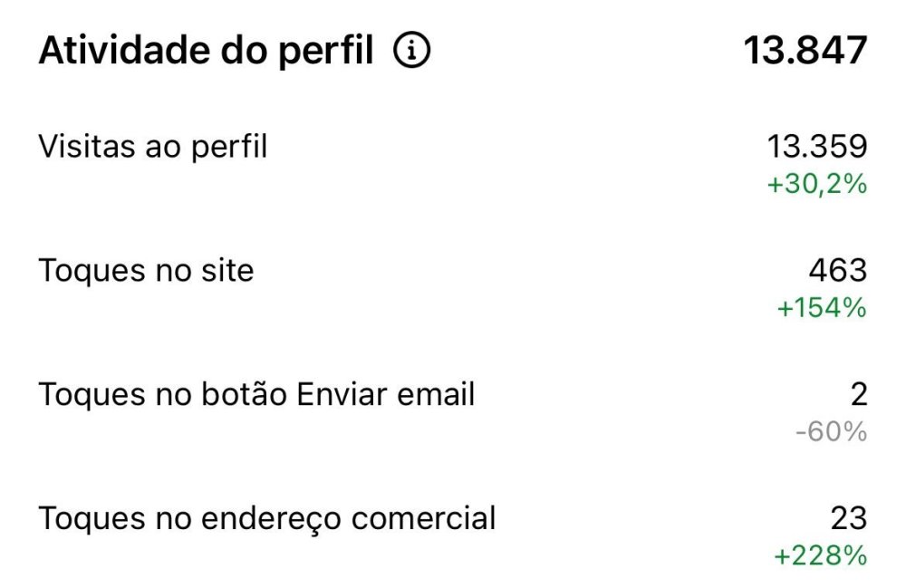Tap the +228% business address change
Viewport: 906px width, 588px height.
pyautogui.click(x=821, y=555)
